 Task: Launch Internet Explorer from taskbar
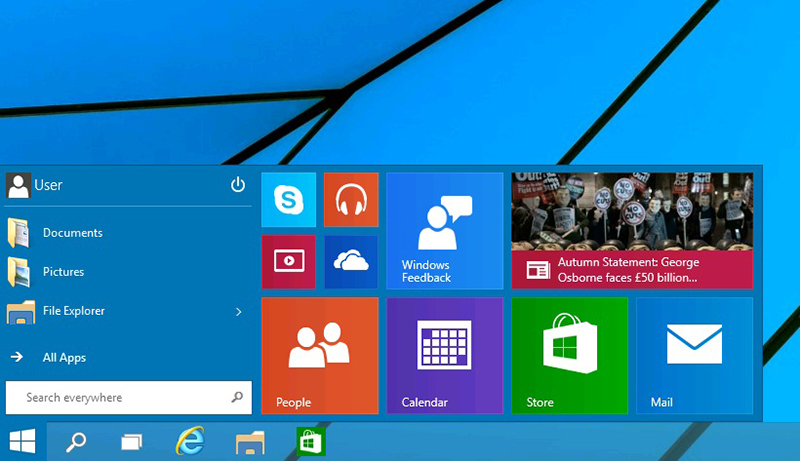(x=190, y=441)
